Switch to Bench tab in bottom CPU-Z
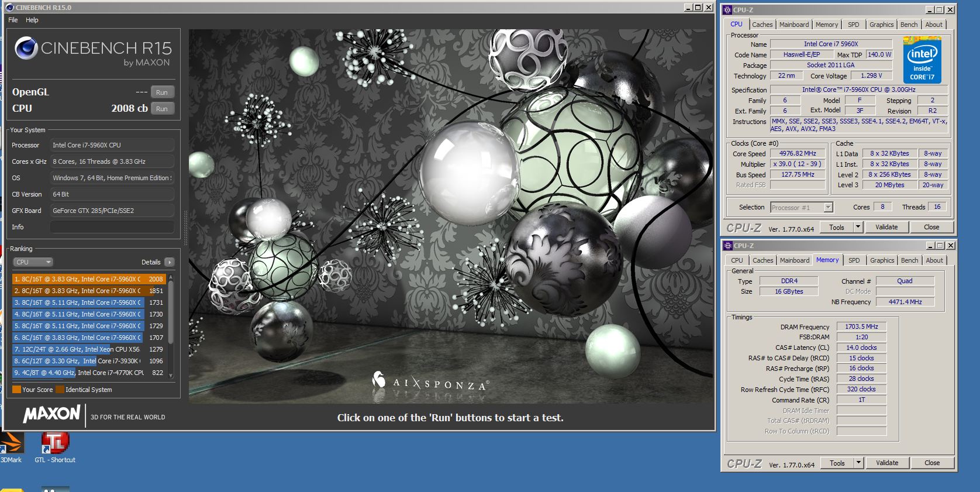 909,260
